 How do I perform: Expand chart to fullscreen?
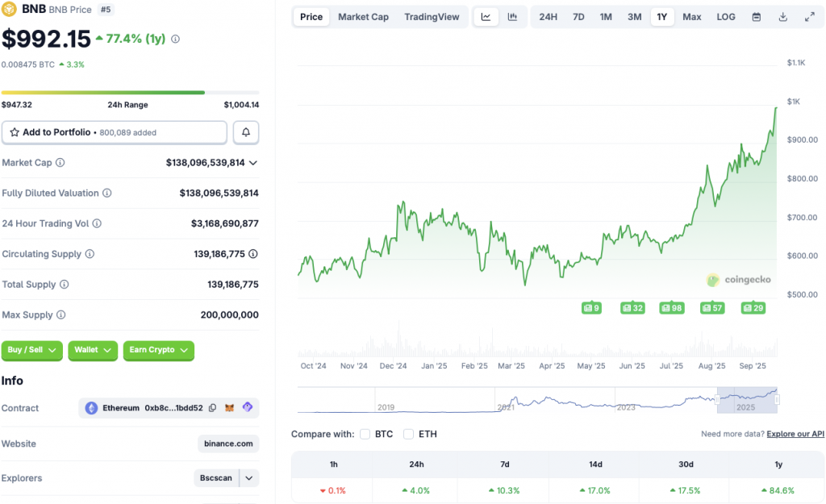point(810,17)
